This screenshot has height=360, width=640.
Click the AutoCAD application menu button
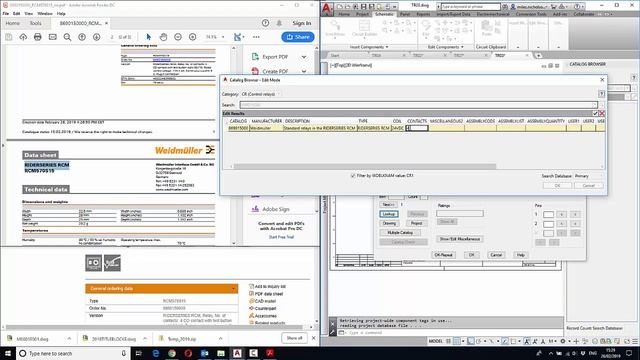[326, 8]
